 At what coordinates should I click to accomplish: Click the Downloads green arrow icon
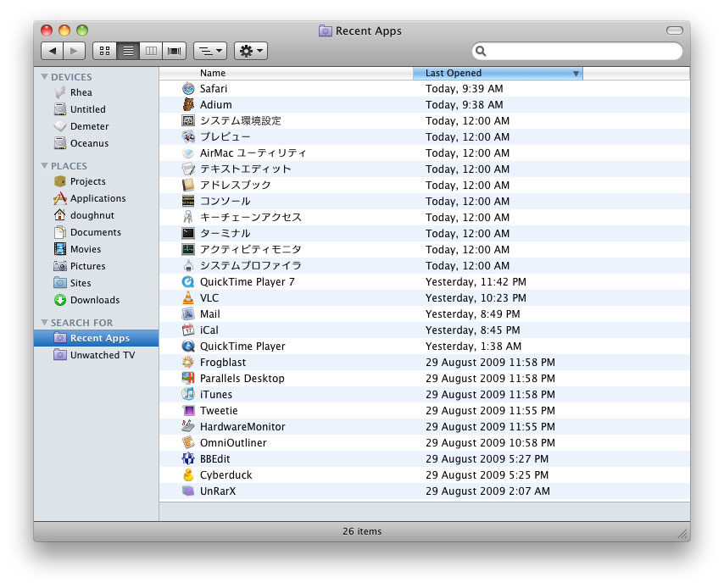click(x=60, y=300)
